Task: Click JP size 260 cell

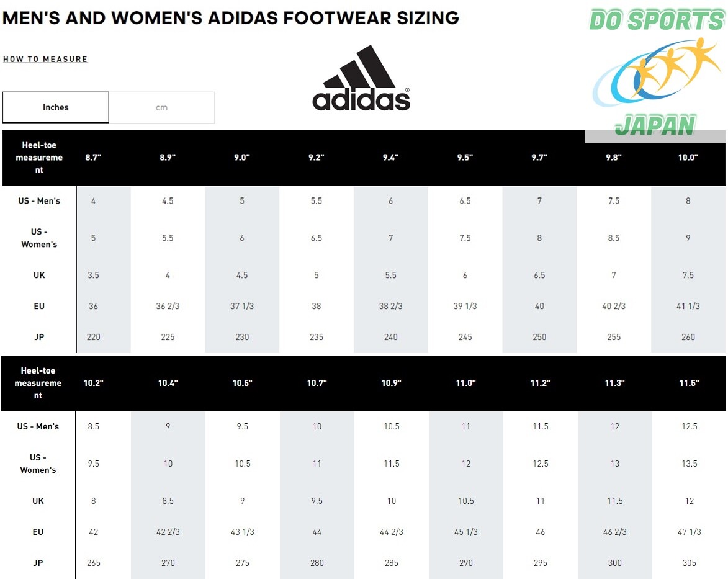Action: click(688, 337)
